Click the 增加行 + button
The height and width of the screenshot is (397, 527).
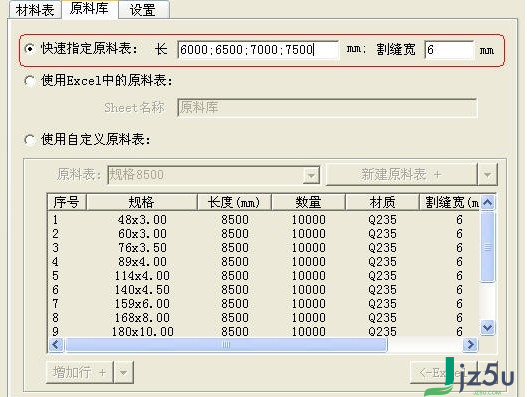[80, 372]
